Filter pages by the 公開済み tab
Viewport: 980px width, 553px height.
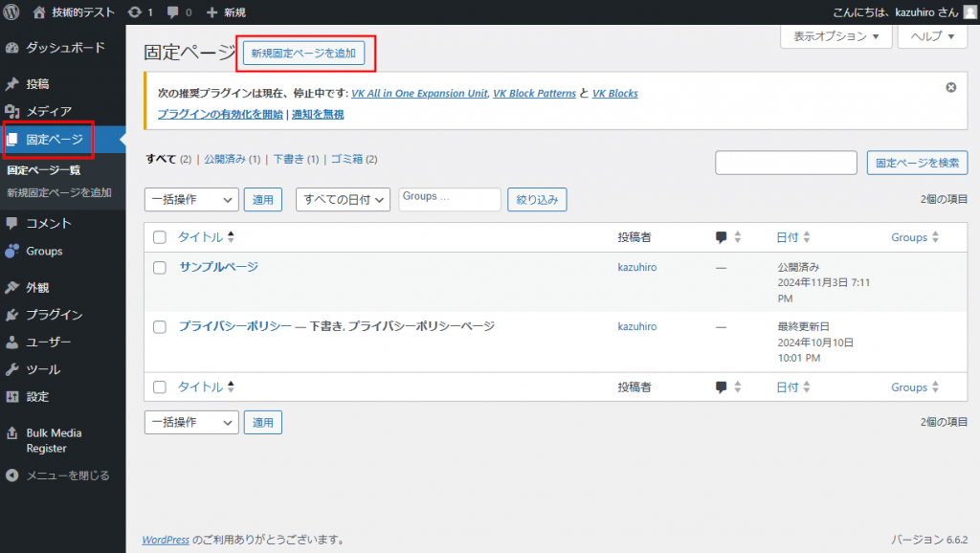click(x=226, y=159)
